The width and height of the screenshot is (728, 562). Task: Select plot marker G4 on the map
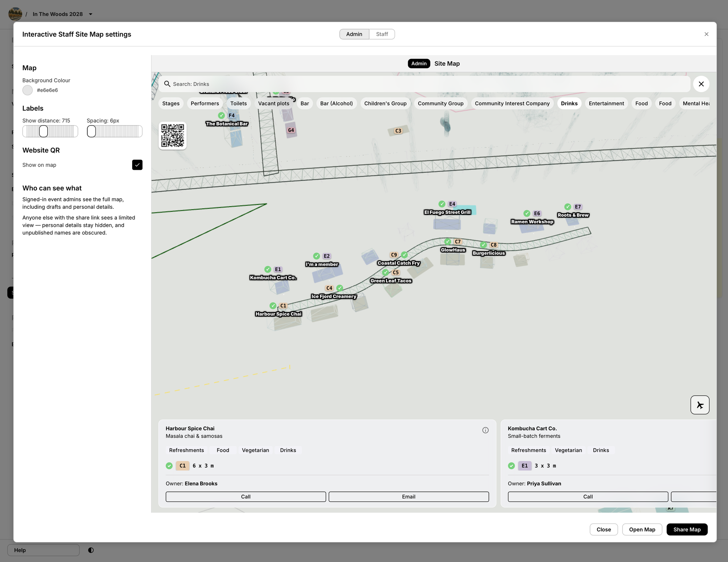[291, 130]
